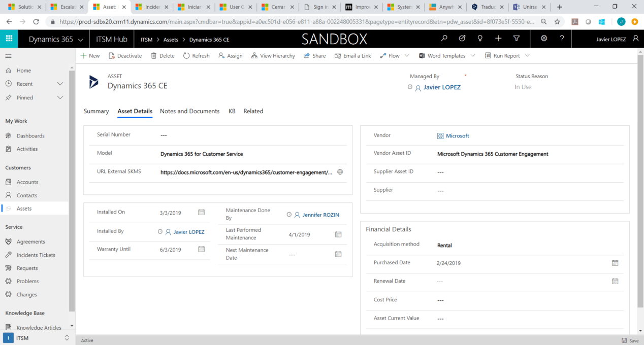Open the settings gear icon
The image size is (644, 345).
click(x=544, y=39)
